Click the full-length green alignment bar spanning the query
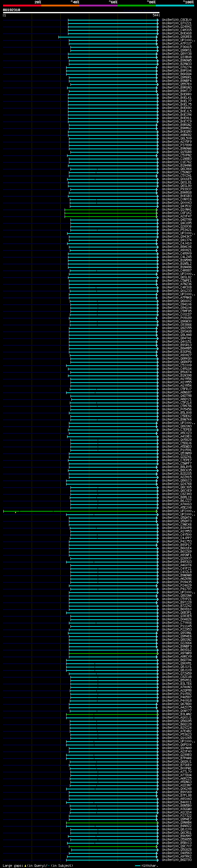Viewport: 197px width, 868px height. coord(80,511)
